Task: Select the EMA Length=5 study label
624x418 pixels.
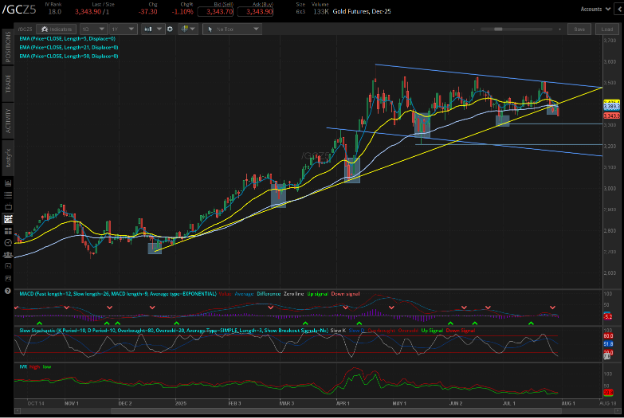Action: (x=68, y=39)
